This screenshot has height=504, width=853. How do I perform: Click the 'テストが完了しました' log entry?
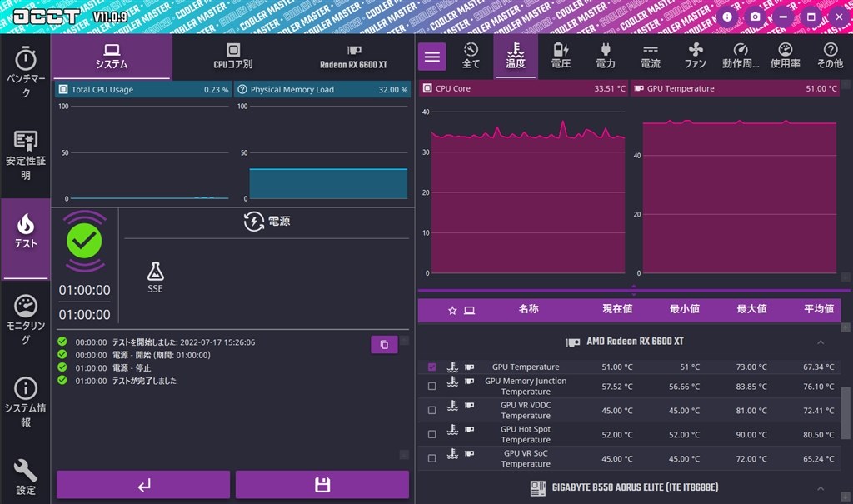144,381
